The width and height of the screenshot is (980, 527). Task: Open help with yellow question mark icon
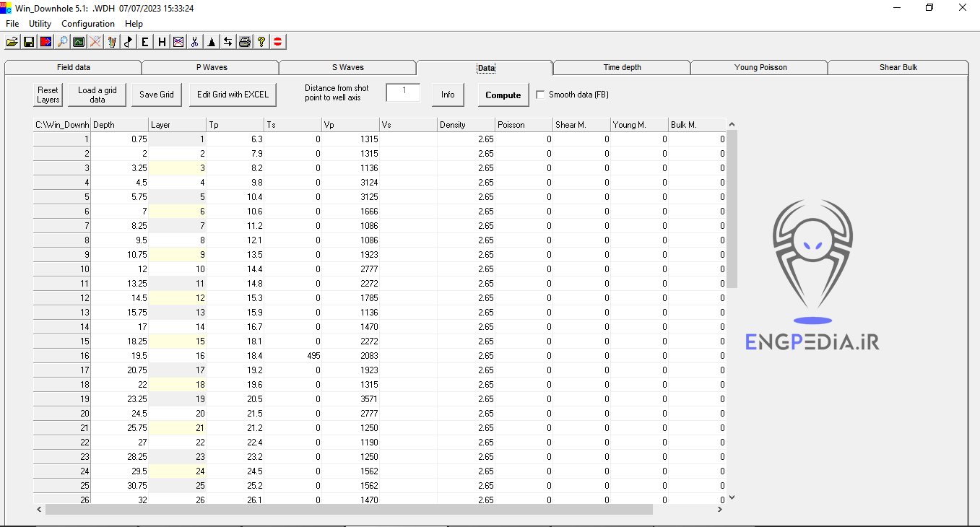[x=261, y=42]
